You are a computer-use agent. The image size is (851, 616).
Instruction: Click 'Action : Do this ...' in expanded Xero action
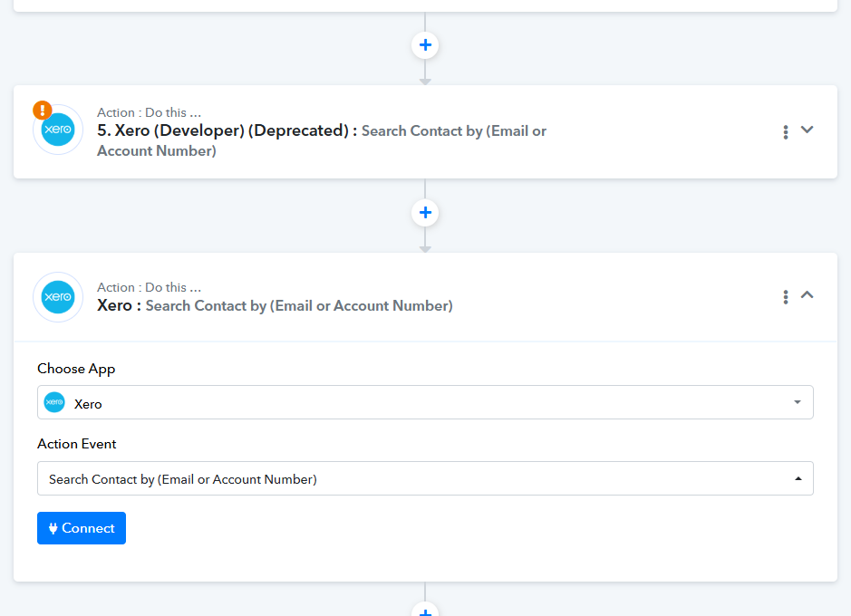[x=150, y=287]
